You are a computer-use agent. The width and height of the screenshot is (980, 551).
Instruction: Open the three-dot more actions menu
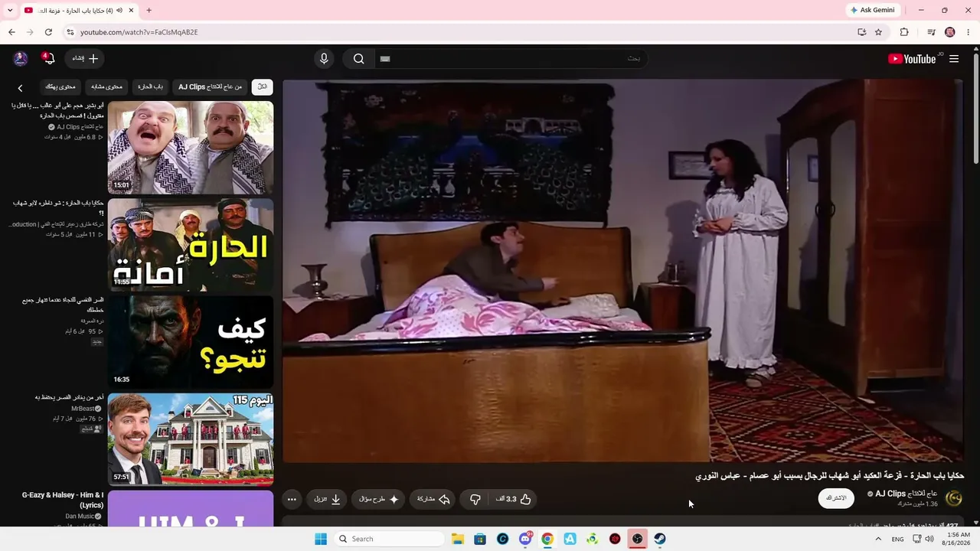(292, 499)
